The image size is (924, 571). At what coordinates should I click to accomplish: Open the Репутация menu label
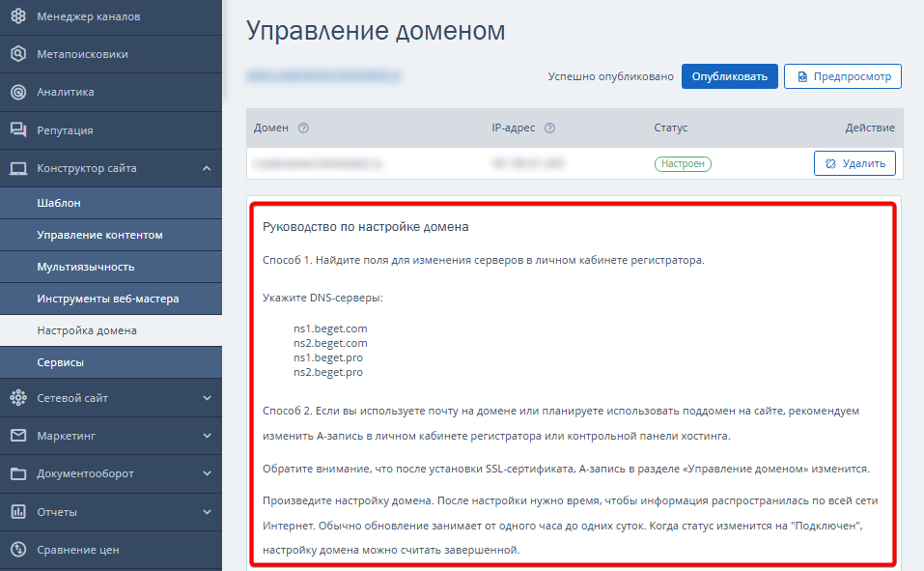point(65,130)
